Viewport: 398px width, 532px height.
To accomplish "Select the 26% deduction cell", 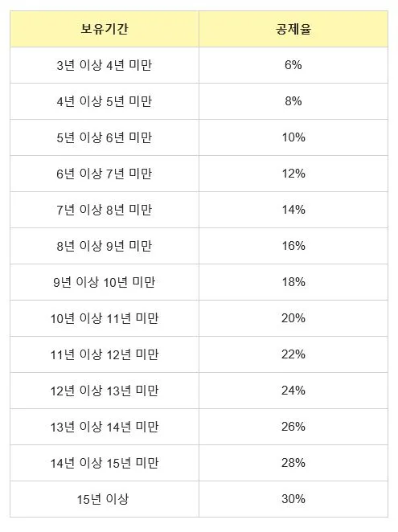I will (x=293, y=427).
